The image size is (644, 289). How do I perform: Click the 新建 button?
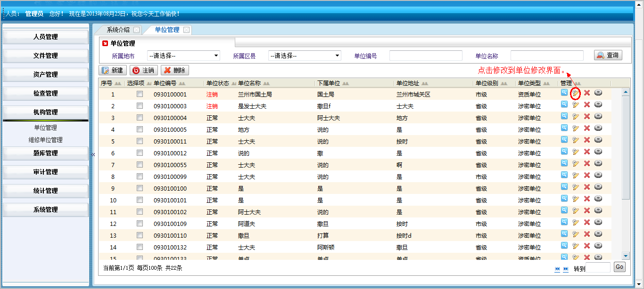[113, 71]
